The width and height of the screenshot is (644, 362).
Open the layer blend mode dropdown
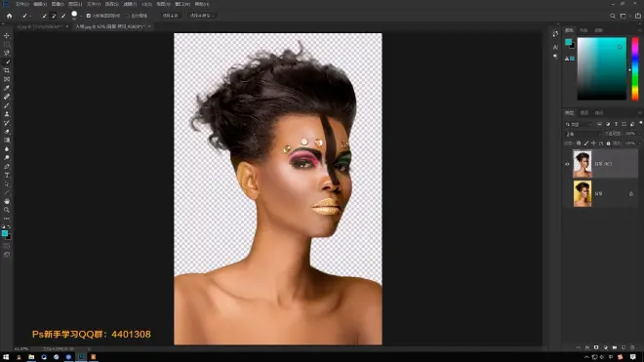point(583,134)
